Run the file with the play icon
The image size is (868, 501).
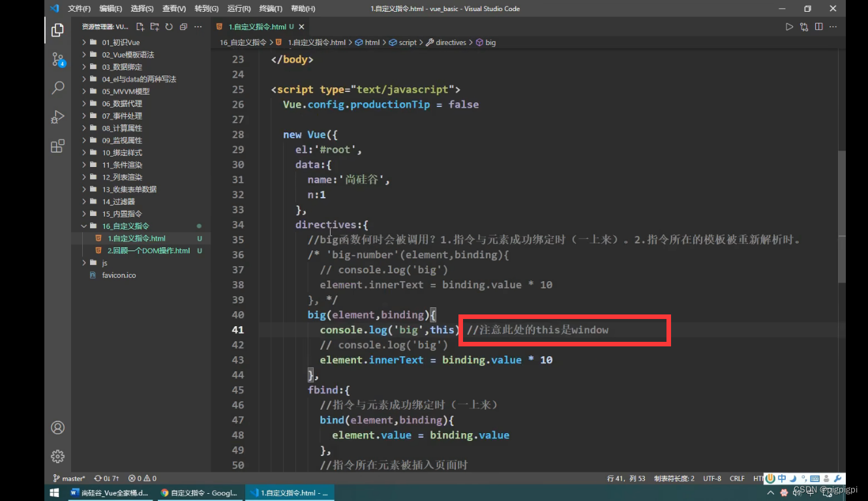coord(789,27)
